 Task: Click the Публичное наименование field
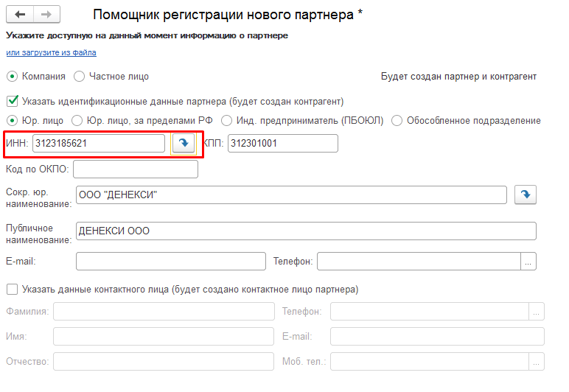(x=306, y=231)
